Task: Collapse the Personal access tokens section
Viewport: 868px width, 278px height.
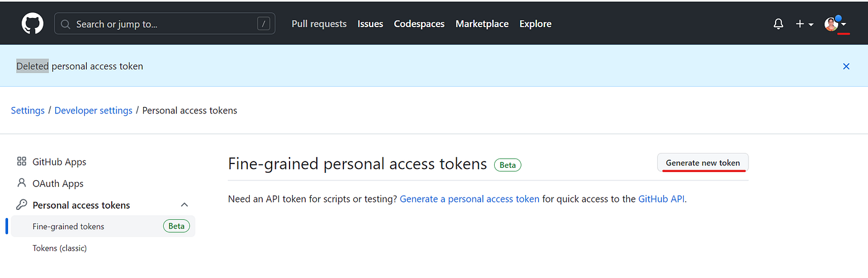Action: pyautogui.click(x=184, y=205)
